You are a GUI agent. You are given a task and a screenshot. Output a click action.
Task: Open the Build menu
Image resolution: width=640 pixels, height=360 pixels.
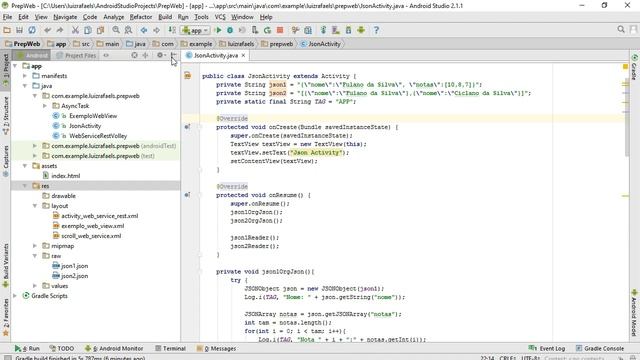[x=165, y=17]
